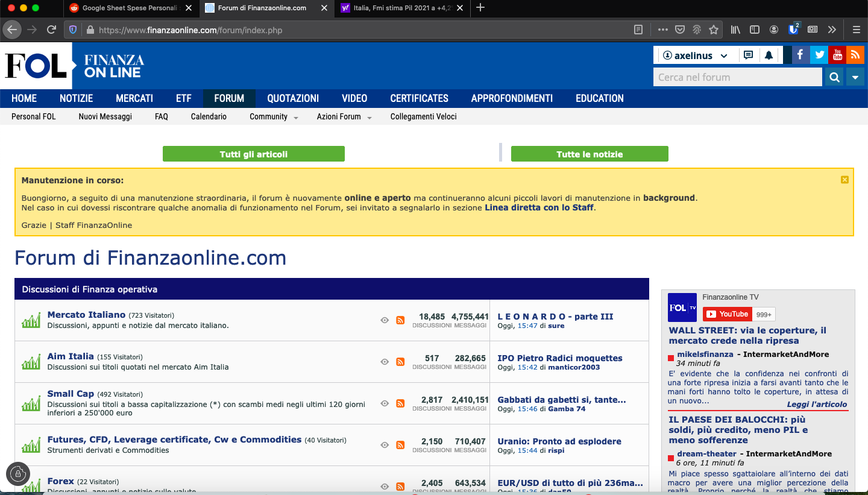
Task: Open Firefox account icon
Action: 774,29
